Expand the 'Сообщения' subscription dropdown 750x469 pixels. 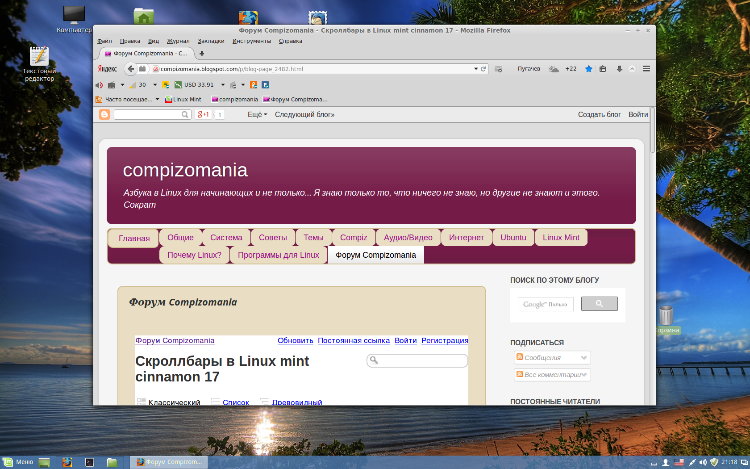tap(551, 357)
